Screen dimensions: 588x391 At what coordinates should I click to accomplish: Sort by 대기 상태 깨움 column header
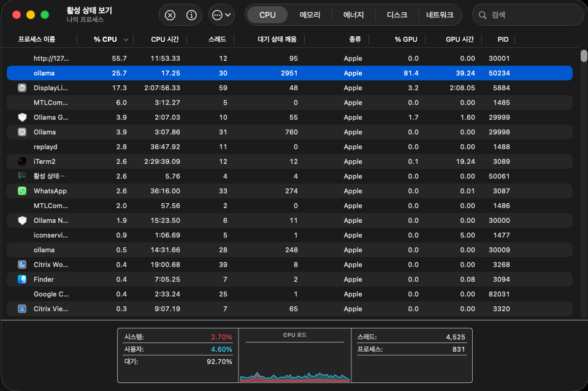[277, 39]
